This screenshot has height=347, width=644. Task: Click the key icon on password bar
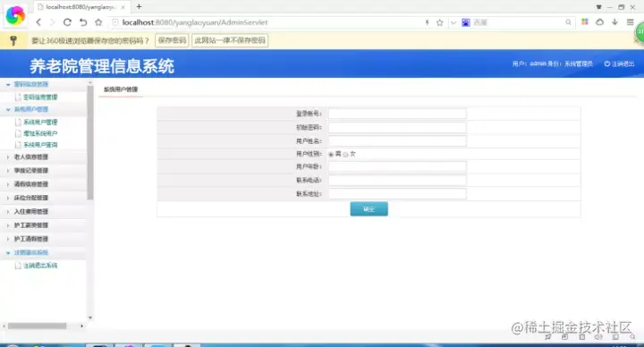(x=13, y=40)
